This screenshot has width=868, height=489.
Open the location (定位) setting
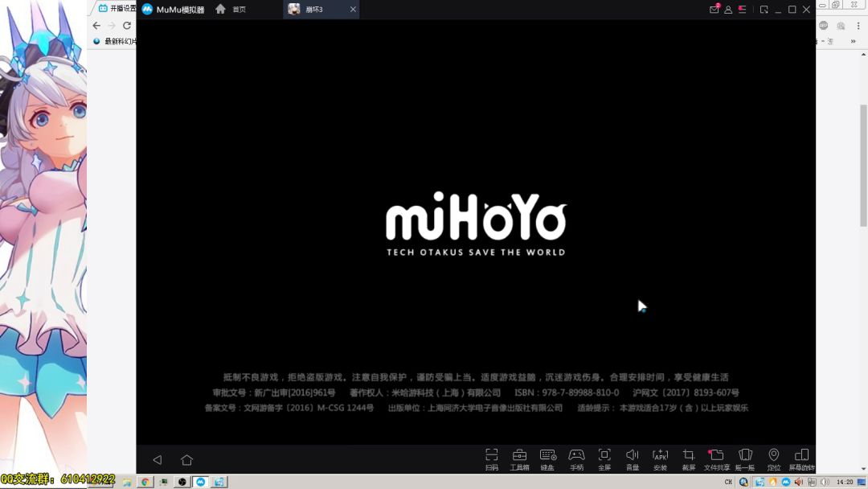tap(773, 459)
